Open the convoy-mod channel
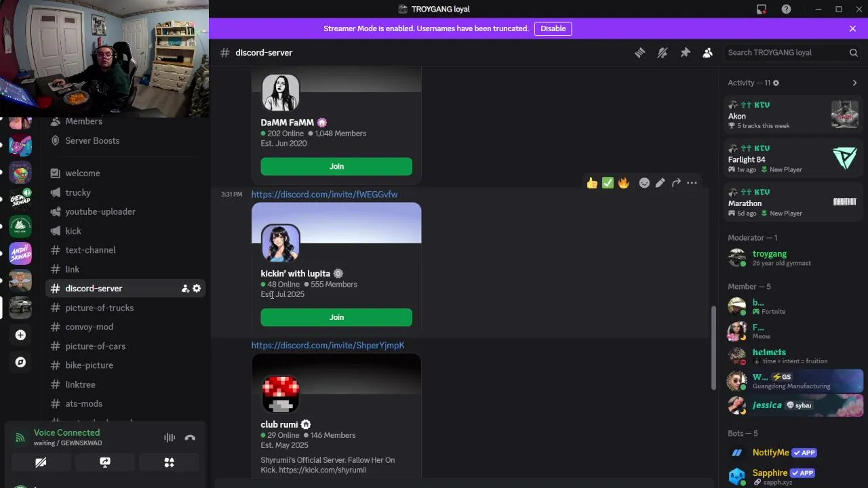The width and height of the screenshot is (868, 488). tap(125, 327)
